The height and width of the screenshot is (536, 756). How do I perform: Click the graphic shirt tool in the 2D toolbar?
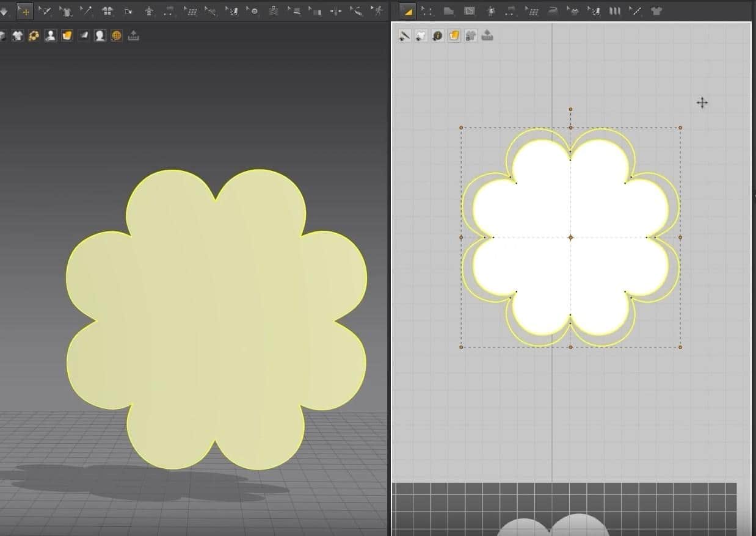573,11
